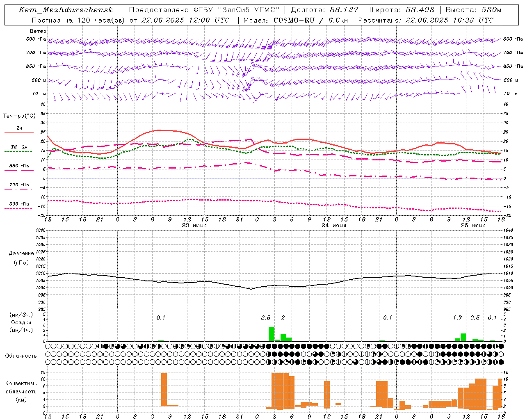
Task: Click the Осадки precipitation label
Action: 21,322
